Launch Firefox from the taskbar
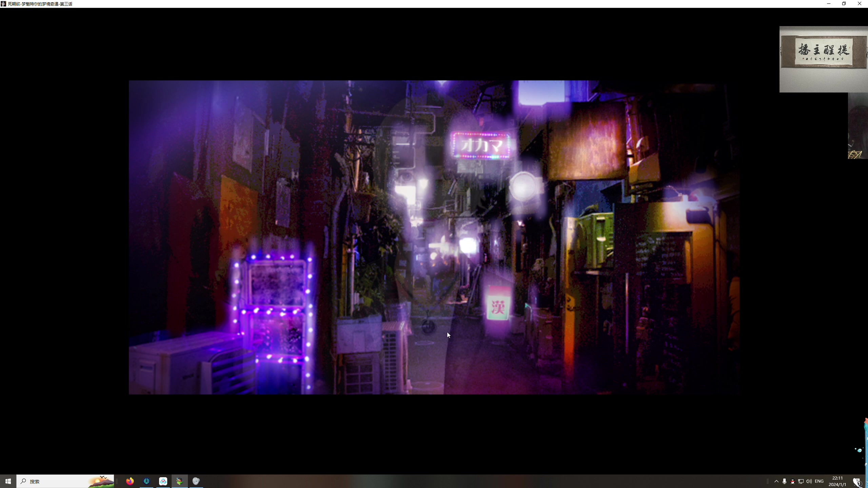The height and width of the screenshot is (488, 868). pos(130,481)
